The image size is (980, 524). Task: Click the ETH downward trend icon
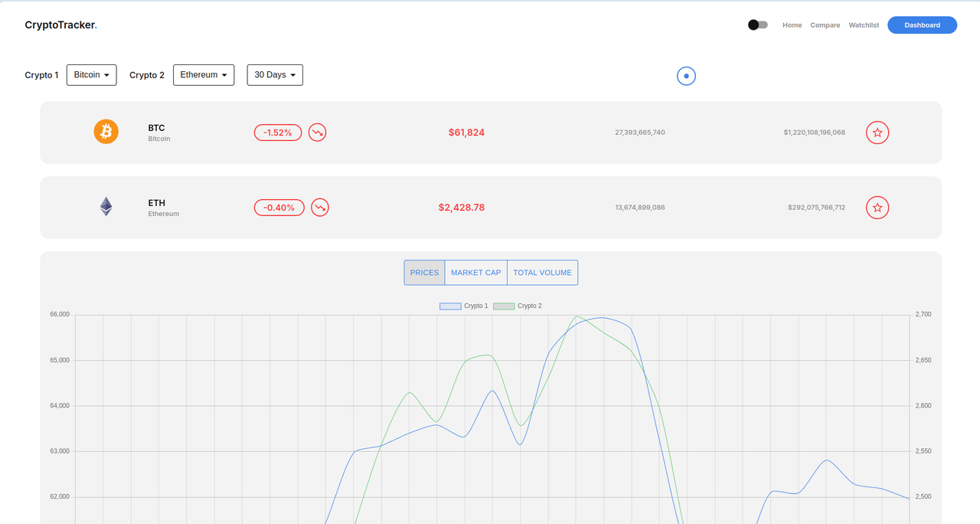click(320, 208)
